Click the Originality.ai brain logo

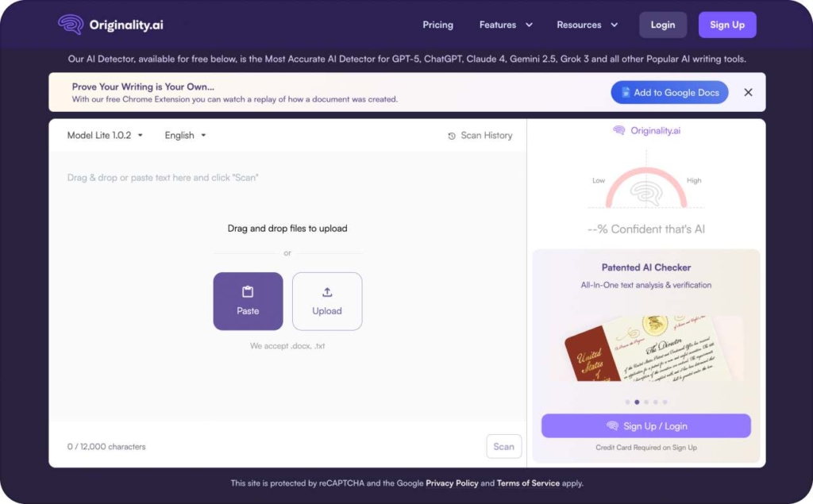[72, 25]
